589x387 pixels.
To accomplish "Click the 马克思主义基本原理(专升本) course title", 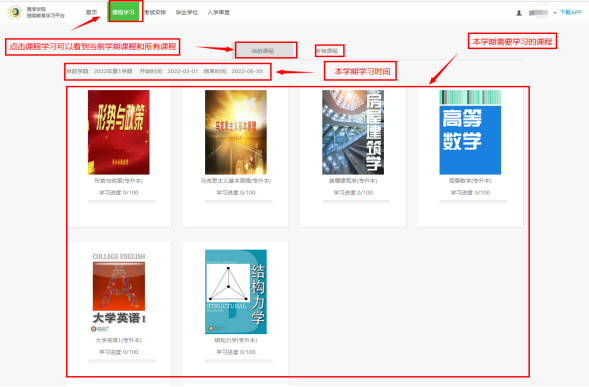I will tap(236, 181).
